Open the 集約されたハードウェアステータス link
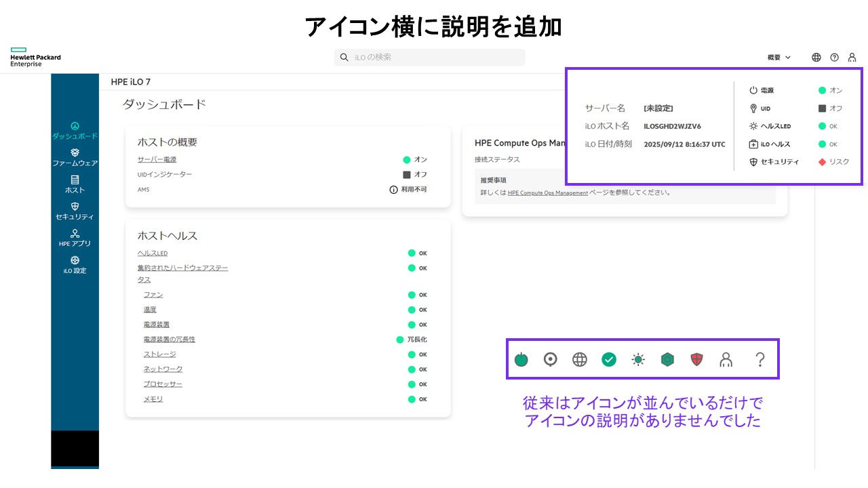This screenshot has height=488, width=868. (x=182, y=274)
